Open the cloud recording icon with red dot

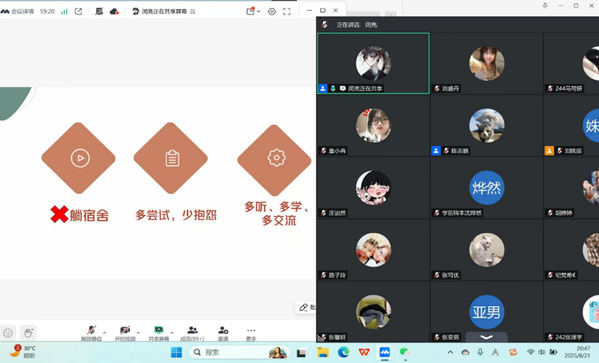[x=114, y=11]
